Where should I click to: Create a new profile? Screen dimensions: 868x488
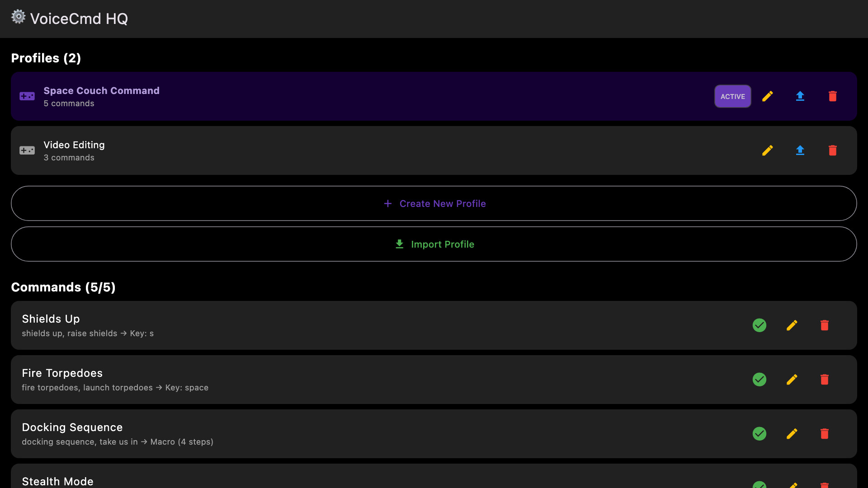pos(434,203)
